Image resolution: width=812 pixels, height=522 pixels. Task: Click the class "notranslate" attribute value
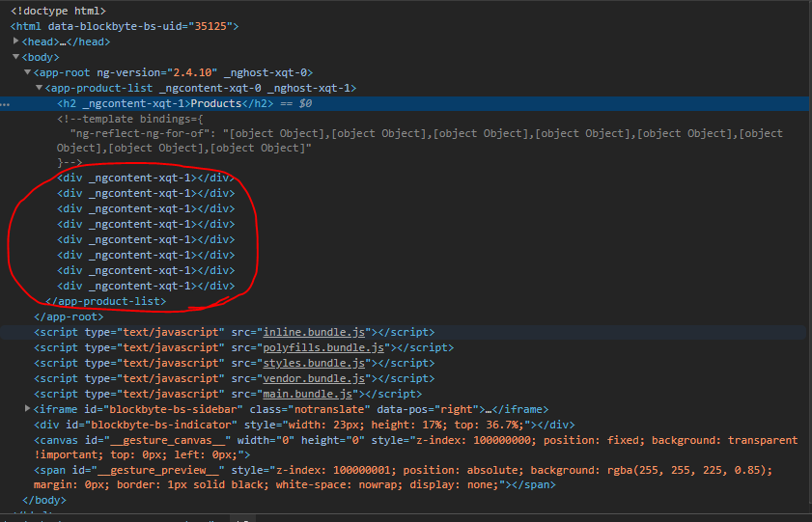[x=329, y=409]
